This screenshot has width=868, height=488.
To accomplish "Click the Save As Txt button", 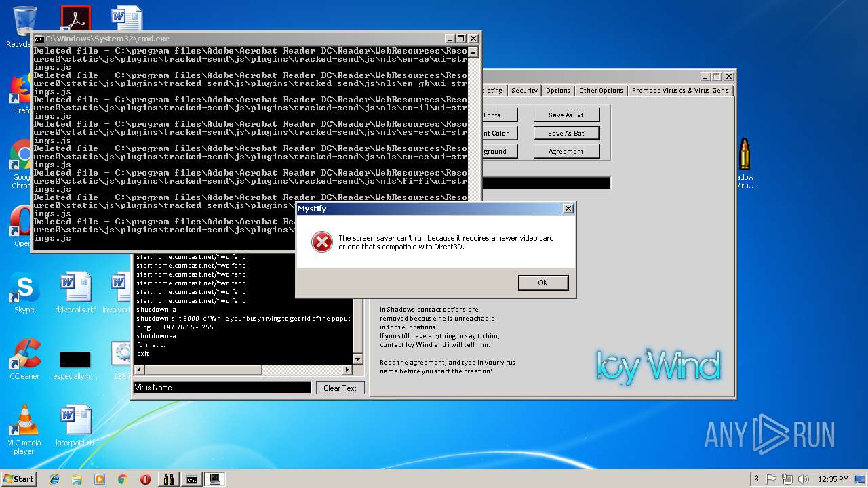I will coord(566,115).
